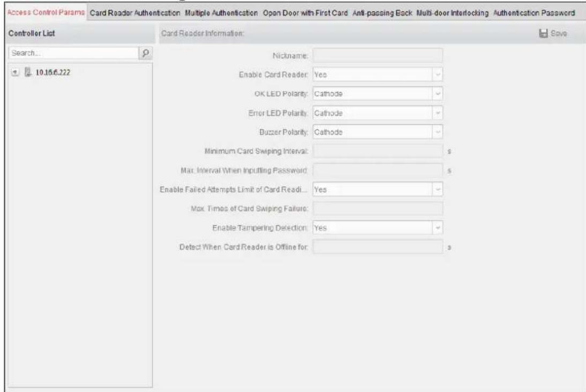Open the Error LED Polarity dropdown

click(378, 113)
